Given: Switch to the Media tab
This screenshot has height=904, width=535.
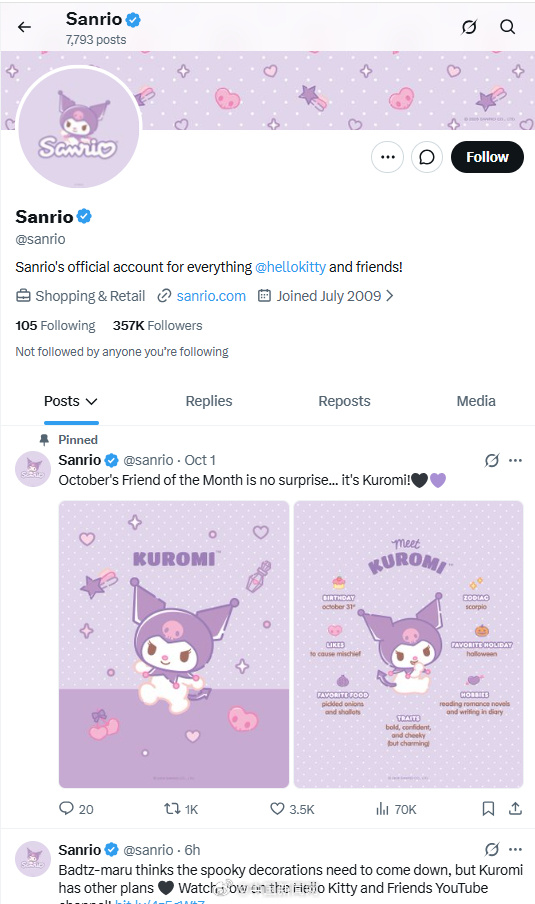Looking at the screenshot, I should pos(476,401).
